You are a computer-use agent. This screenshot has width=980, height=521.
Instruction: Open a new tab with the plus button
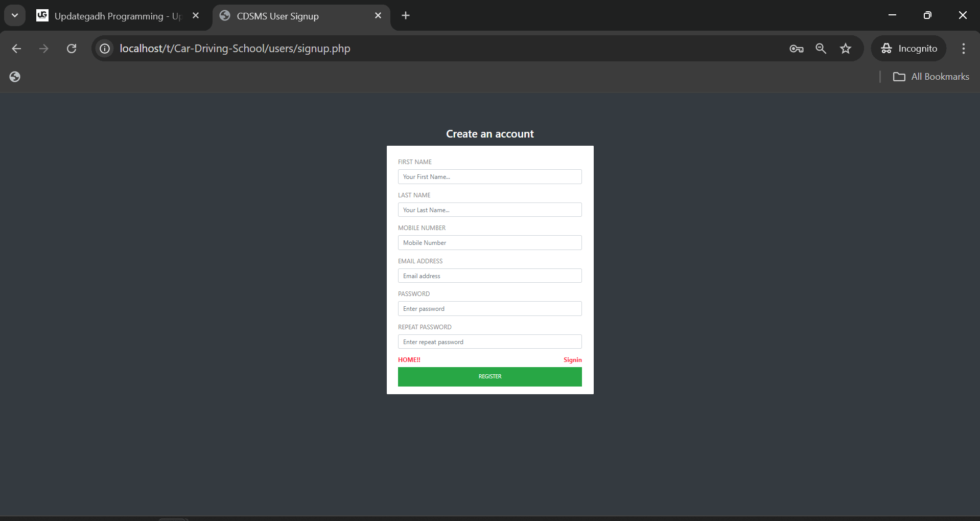405,16
